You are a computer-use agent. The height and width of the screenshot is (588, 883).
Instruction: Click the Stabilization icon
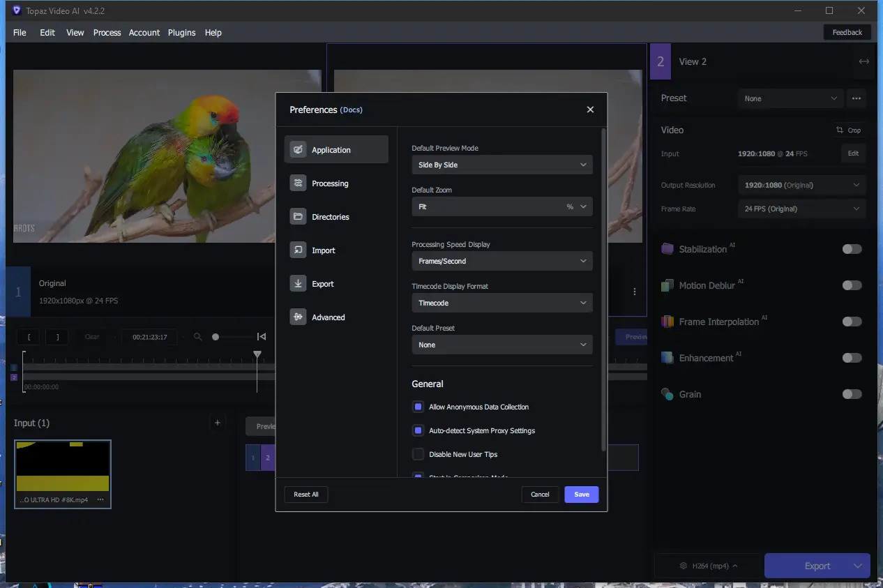tap(667, 249)
